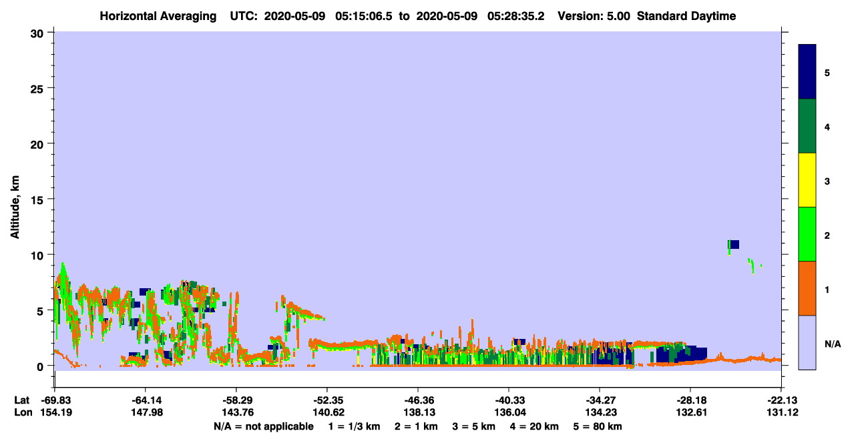Click the 'Standard Daytime' label
Viewport: 868px width, 445px height.
tap(686, 16)
